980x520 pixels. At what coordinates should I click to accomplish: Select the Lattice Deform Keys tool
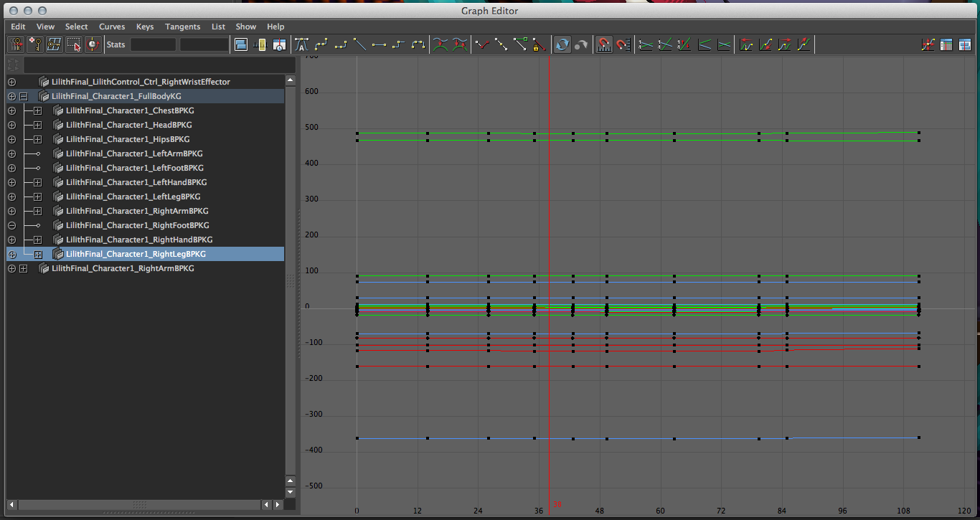point(54,44)
